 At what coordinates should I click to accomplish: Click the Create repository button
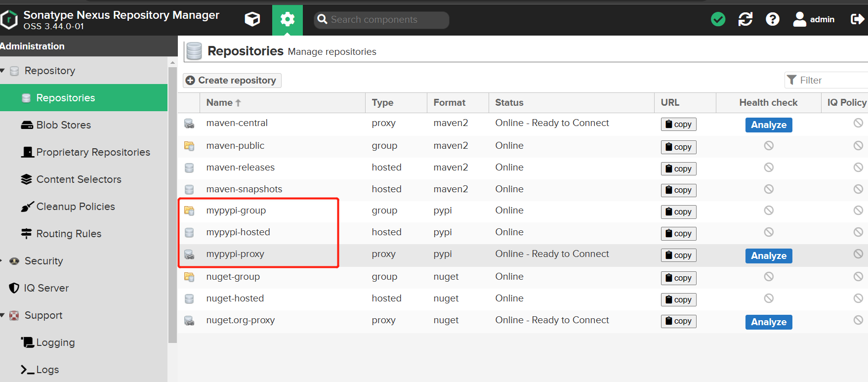click(x=232, y=81)
